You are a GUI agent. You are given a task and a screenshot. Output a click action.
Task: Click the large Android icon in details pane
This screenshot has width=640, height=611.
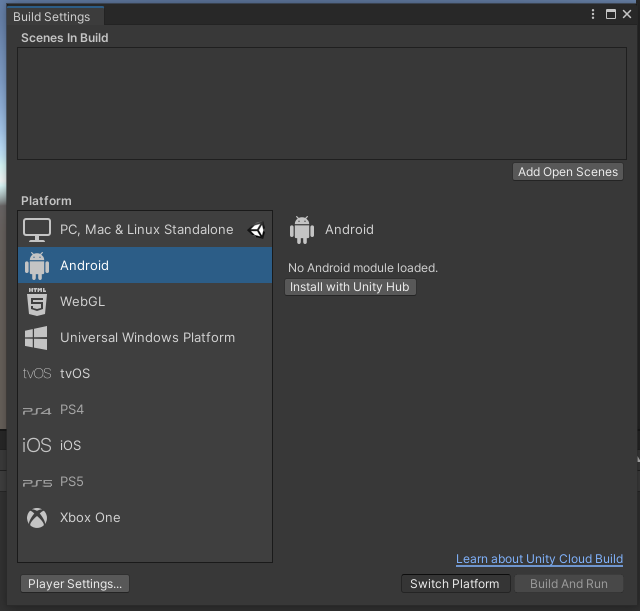pos(302,230)
